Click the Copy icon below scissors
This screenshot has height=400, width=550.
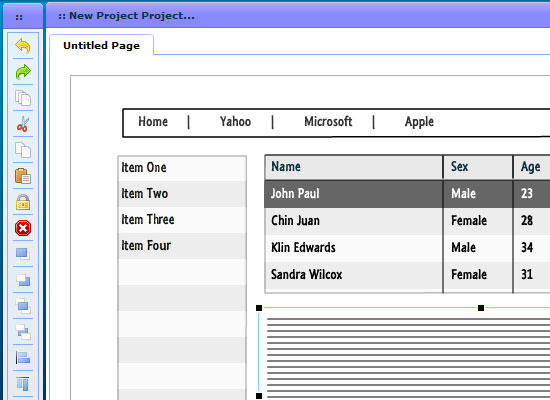click(x=23, y=150)
